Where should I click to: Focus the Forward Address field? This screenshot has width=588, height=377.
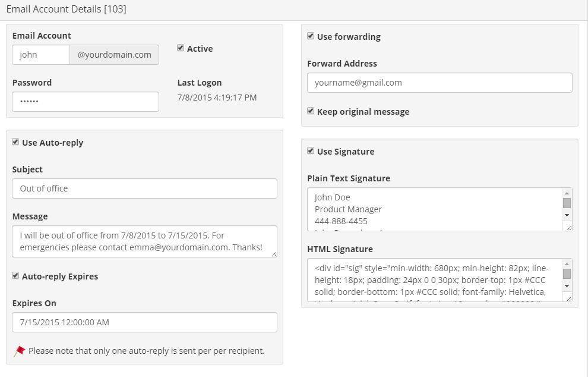pyautogui.click(x=440, y=83)
